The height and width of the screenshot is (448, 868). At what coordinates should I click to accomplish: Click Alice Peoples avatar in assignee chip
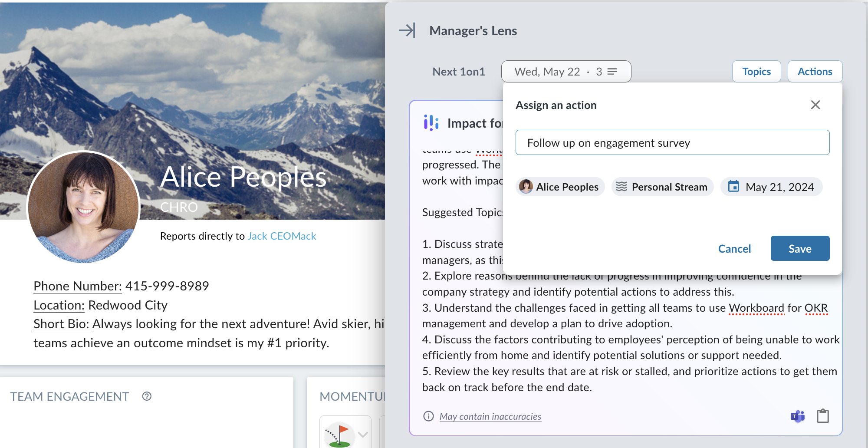pos(526,187)
